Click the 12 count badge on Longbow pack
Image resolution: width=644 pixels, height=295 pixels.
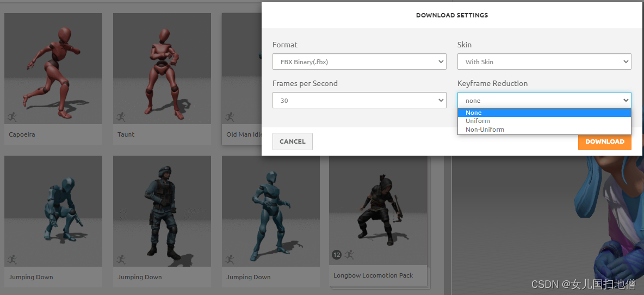tap(337, 255)
